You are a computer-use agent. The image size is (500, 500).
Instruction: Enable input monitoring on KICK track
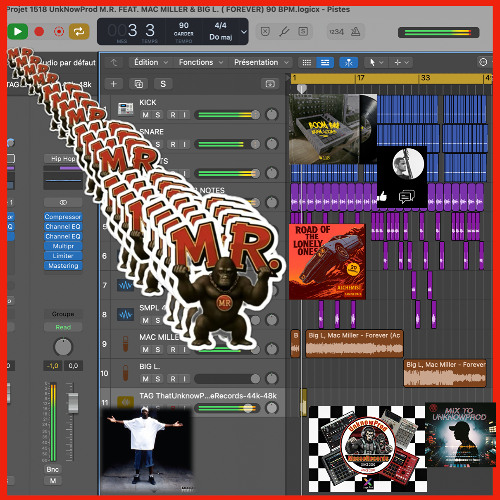click(x=184, y=115)
